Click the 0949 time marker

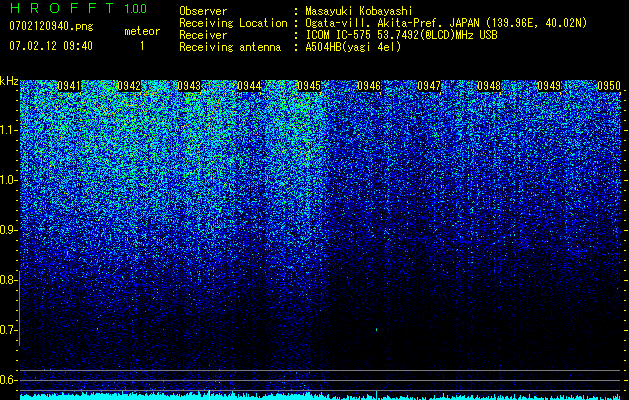[x=549, y=86]
